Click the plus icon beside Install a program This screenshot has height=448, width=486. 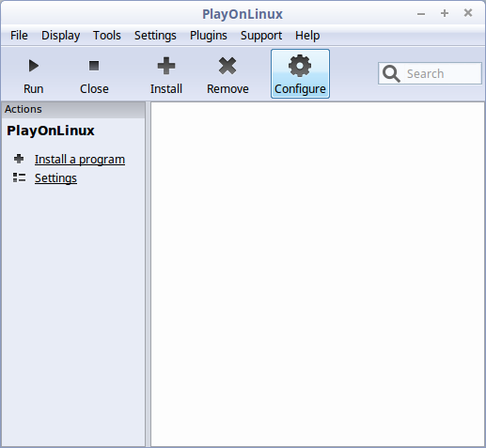tap(19, 159)
